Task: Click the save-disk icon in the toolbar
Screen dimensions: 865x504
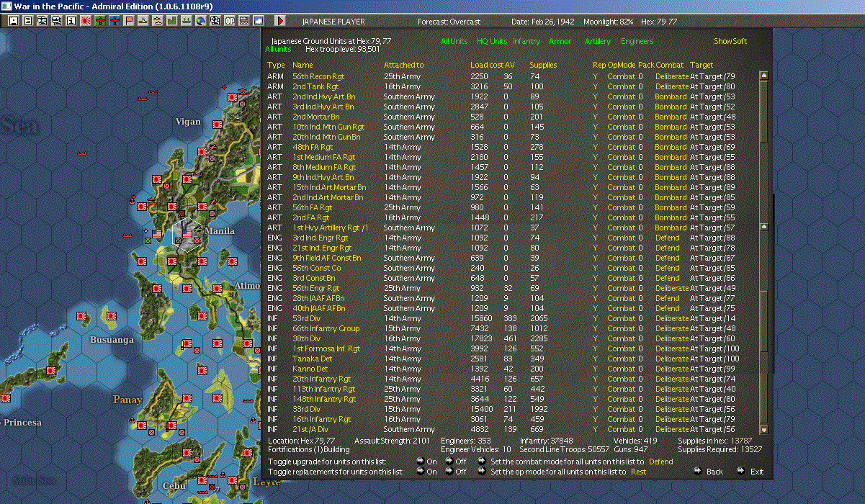Action: (x=13, y=21)
